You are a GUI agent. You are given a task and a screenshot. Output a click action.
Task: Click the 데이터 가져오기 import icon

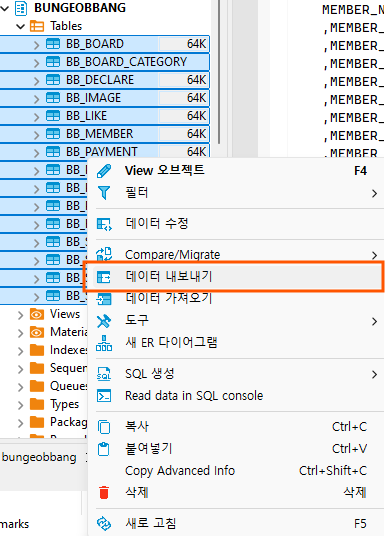tap(104, 299)
